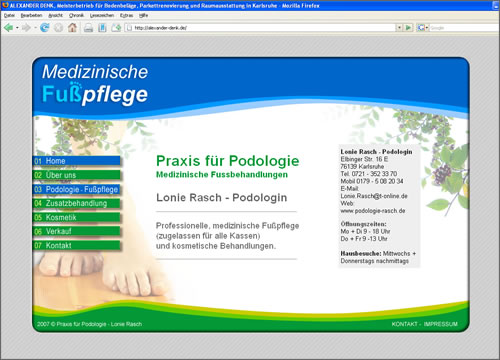Click the green Back arrow button
500x360 pixels.
[x=8, y=28]
